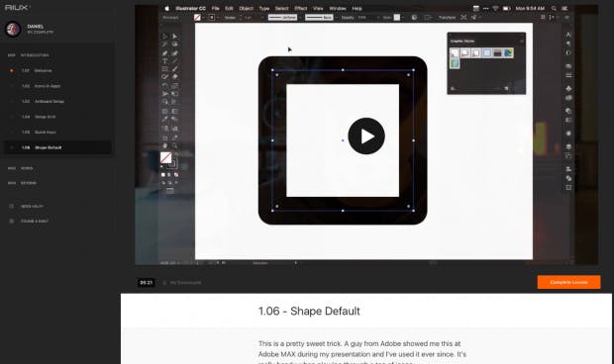This screenshot has height=364, width=614.
Task: Click the large fill swatch in tools panel
Action: pyautogui.click(x=165, y=157)
